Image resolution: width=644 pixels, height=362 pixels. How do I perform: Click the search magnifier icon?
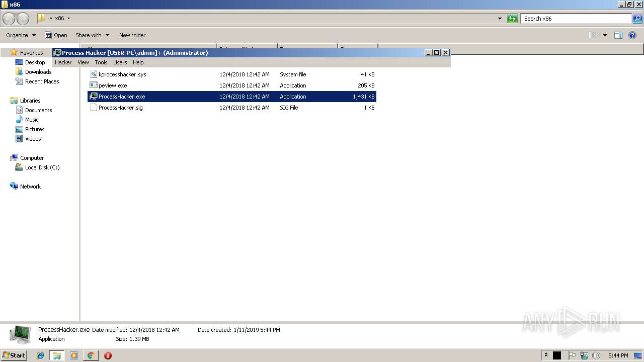pos(637,19)
